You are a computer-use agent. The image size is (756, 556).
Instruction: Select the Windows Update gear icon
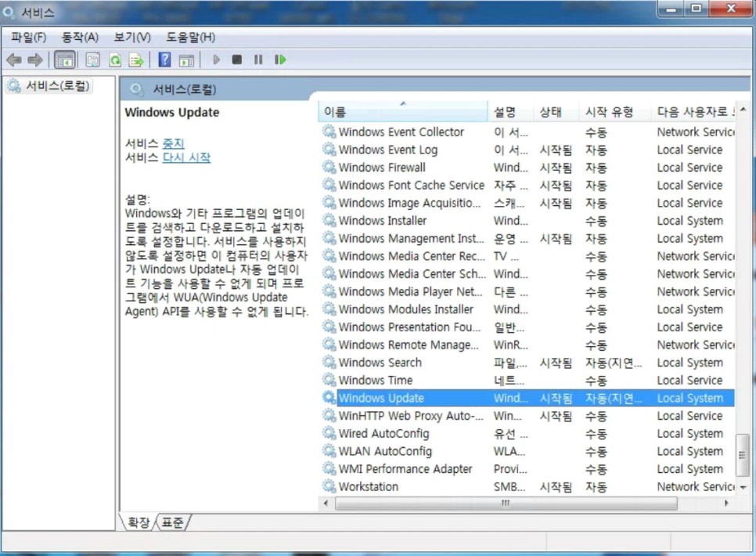point(329,398)
